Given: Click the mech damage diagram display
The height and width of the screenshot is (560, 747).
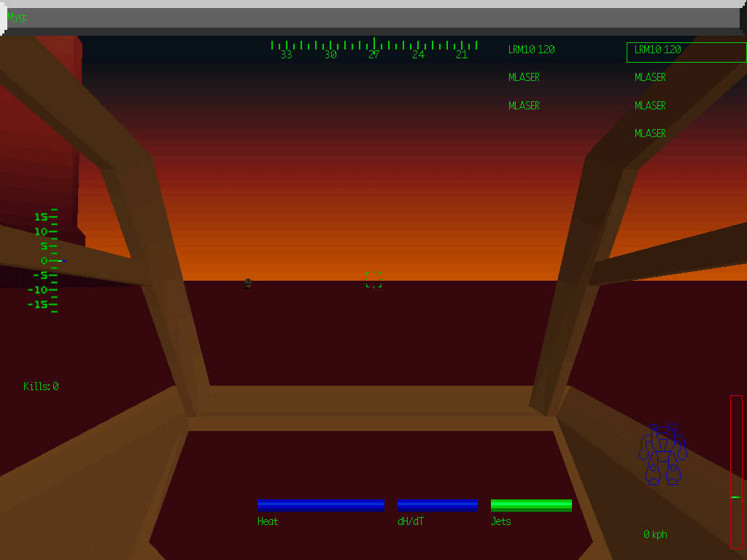Looking at the screenshot, I should point(662,452).
